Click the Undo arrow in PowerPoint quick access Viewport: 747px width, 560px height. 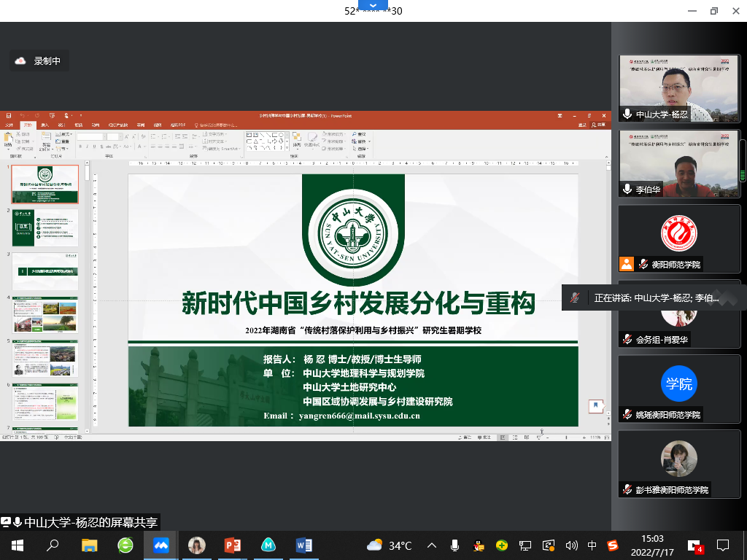[x=22, y=116]
